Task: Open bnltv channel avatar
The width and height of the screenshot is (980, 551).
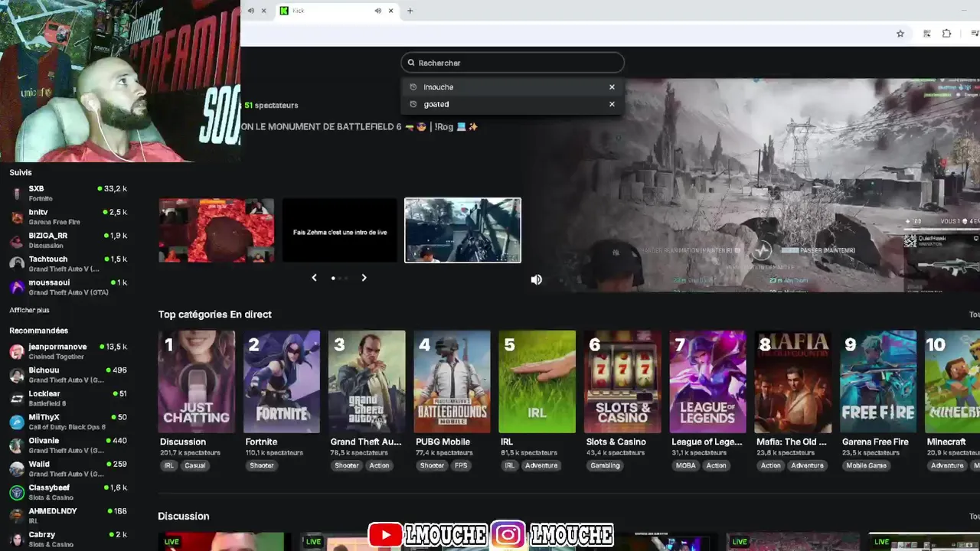Action: [x=17, y=217]
